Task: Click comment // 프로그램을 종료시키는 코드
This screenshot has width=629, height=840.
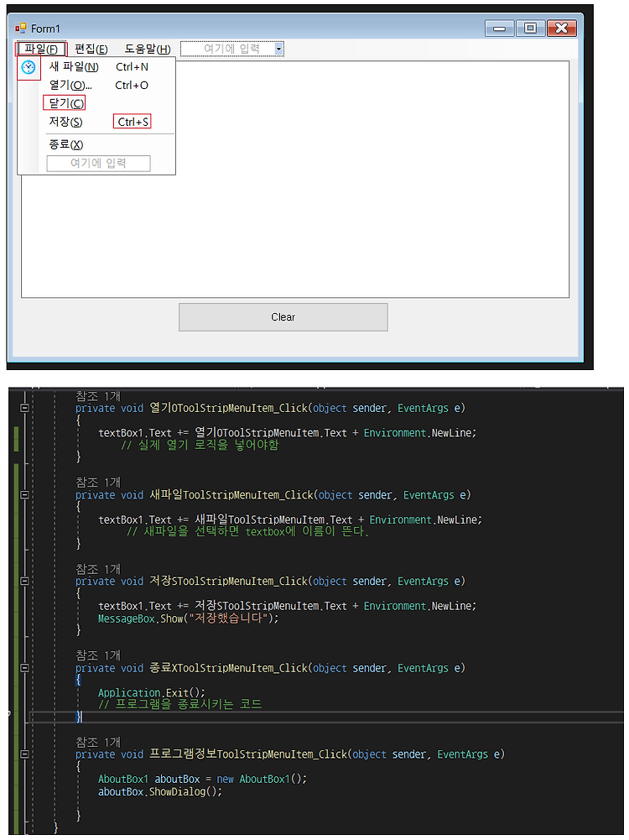Action: 180,704
